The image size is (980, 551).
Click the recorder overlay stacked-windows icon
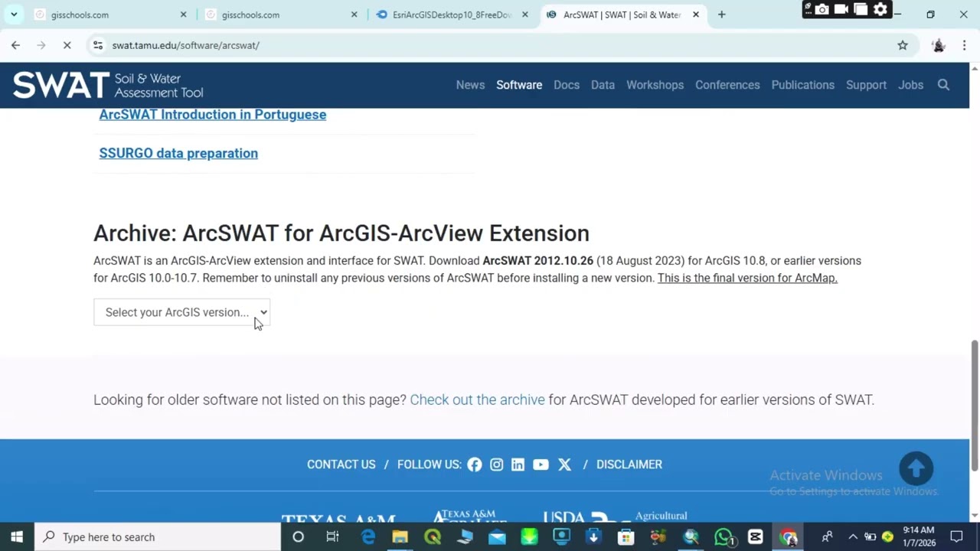click(x=861, y=9)
